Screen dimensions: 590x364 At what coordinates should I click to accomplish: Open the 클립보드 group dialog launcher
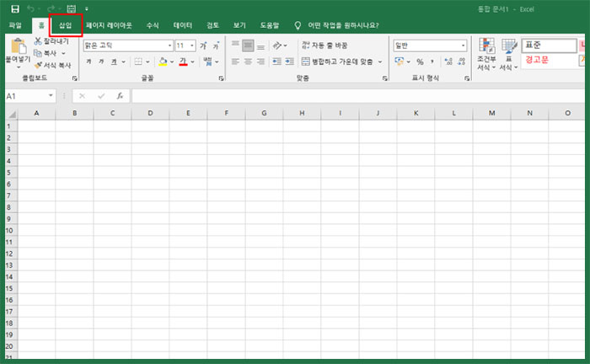click(x=74, y=78)
